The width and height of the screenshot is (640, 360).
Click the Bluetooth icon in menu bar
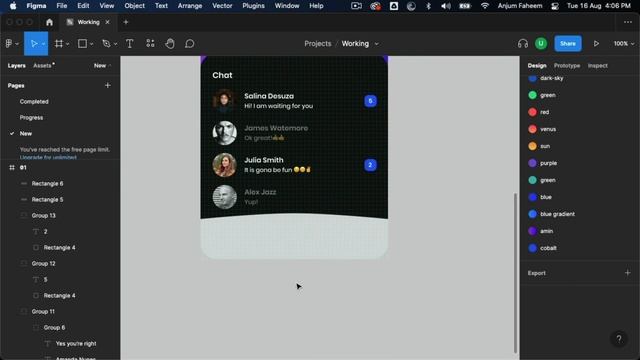tap(428, 6)
